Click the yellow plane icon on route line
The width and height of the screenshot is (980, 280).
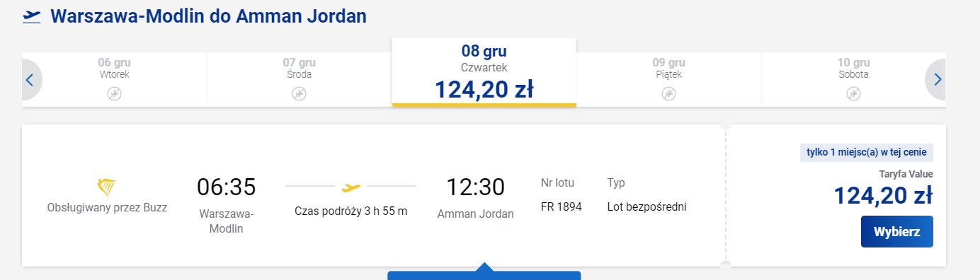coord(351,187)
